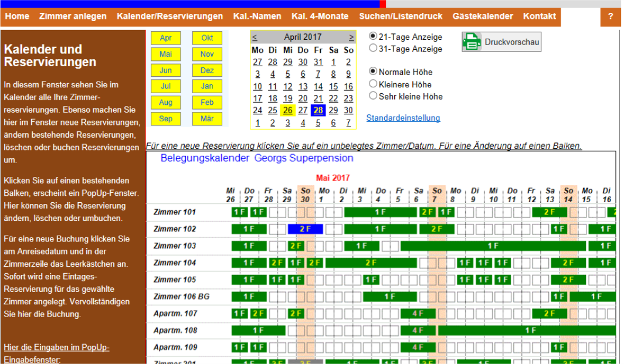Click blue 2F booking bar for Zimmer 102
Viewport: 624px width, 364px height.
(305, 229)
